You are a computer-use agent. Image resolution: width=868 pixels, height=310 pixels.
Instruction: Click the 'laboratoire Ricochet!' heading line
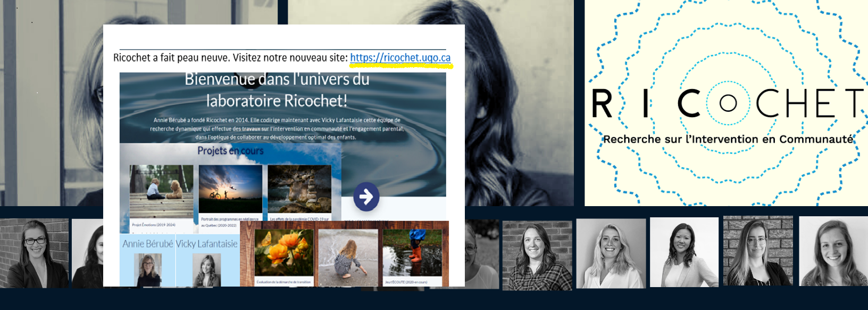pyautogui.click(x=277, y=101)
